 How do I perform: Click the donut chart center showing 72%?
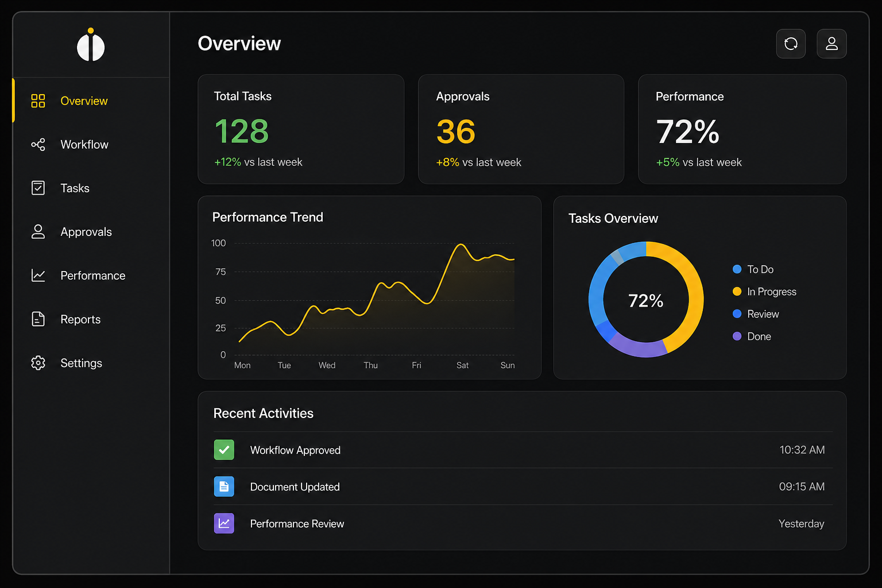click(645, 300)
